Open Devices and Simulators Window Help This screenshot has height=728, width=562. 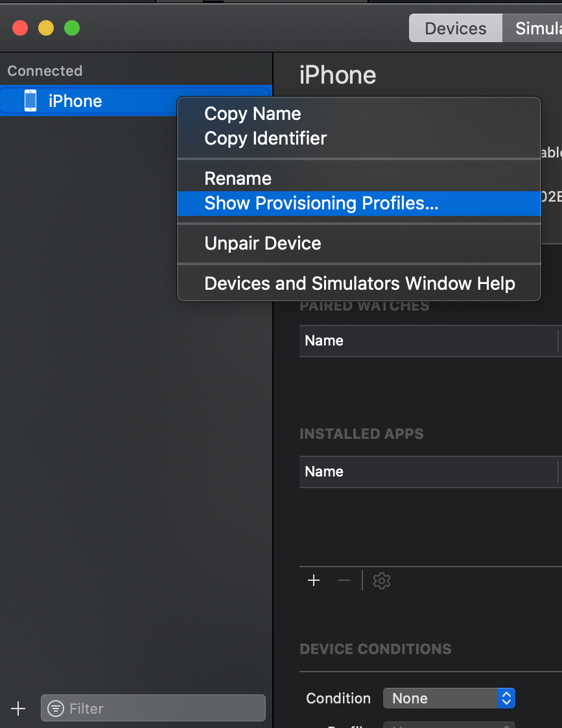coord(360,283)
